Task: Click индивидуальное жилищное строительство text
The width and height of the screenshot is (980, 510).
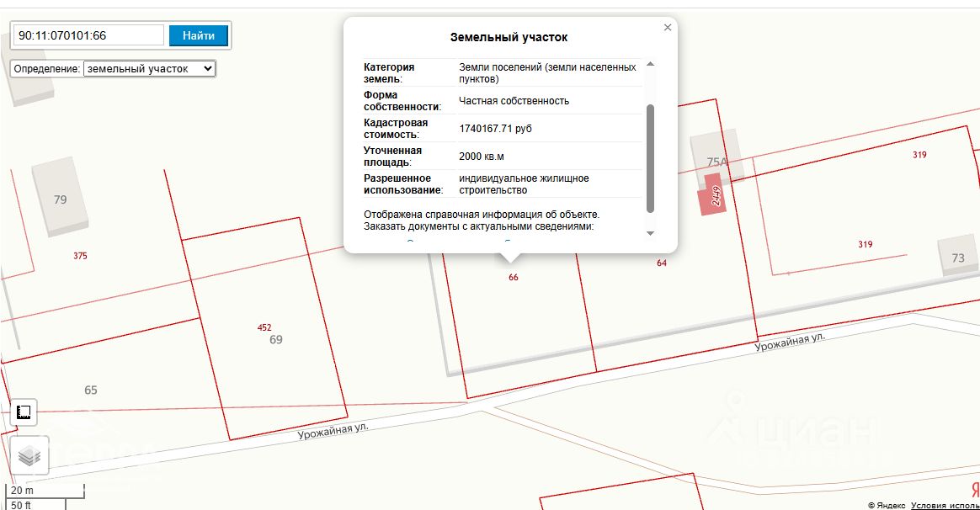Action: click(x=524, y=184)
